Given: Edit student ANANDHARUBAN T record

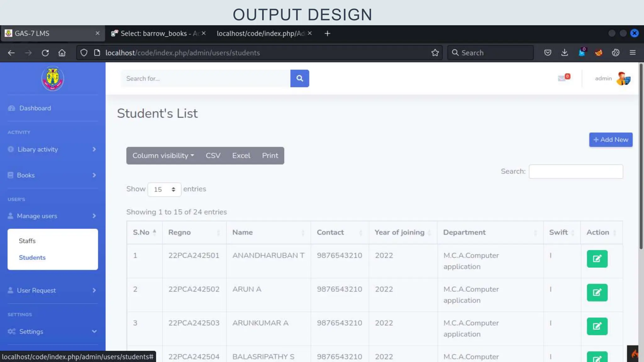Looking at the screenshot, I should [x=597, y=259].
